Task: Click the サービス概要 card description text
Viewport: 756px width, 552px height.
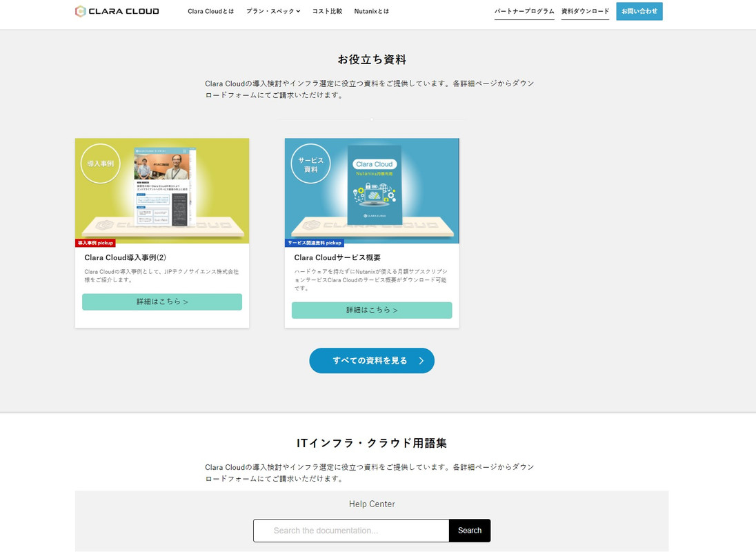Action: pyautogui.click(x=371, y=279)
